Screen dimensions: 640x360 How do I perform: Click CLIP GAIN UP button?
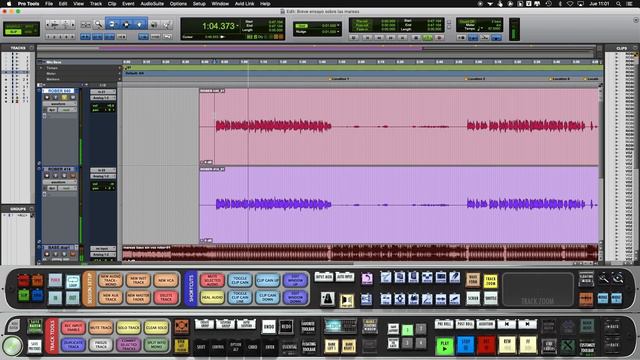coord(267,280)
